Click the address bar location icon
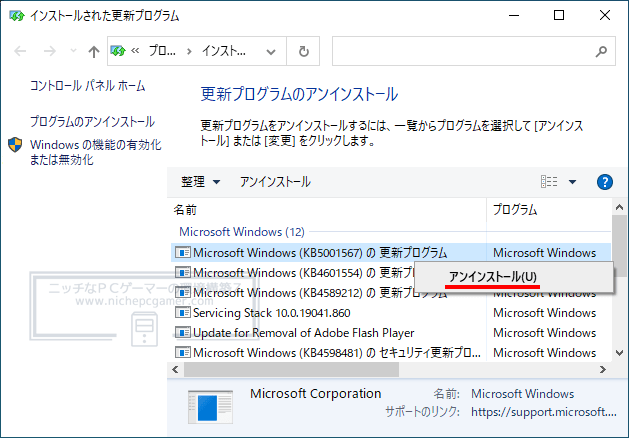 118,51
